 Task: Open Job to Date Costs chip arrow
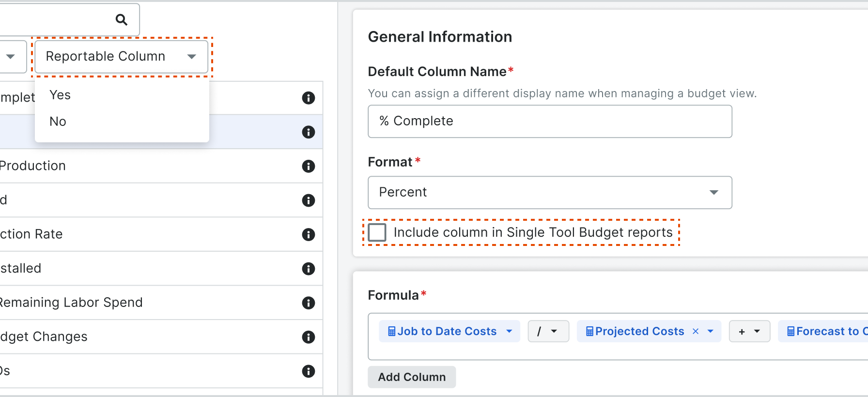[x=509, y=332]
